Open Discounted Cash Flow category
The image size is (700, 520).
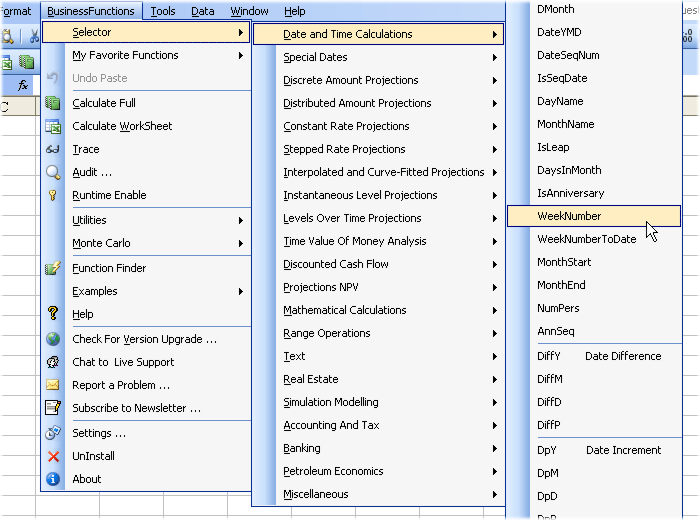click(379, 264)
